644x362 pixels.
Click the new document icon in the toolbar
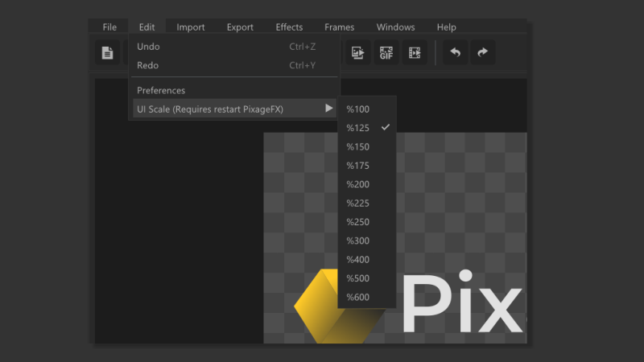tap(107, 53)
